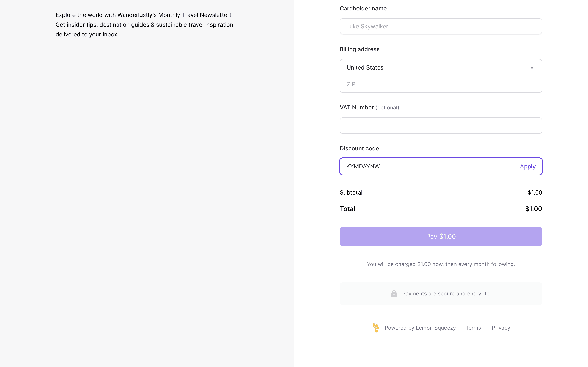The width and height of the screenshot is (588, 367).
Task: Click the Subtotal amount value
Action: pos(535,192)
